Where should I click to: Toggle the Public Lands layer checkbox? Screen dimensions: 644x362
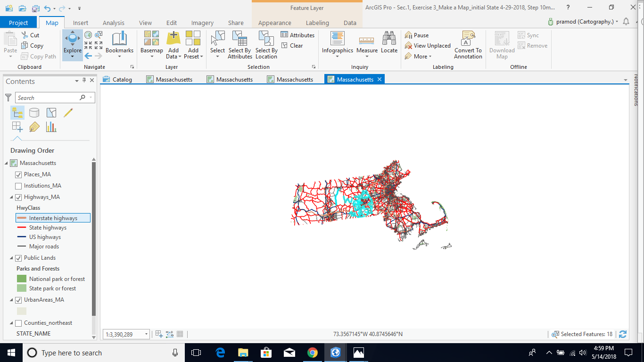point(19,258)
